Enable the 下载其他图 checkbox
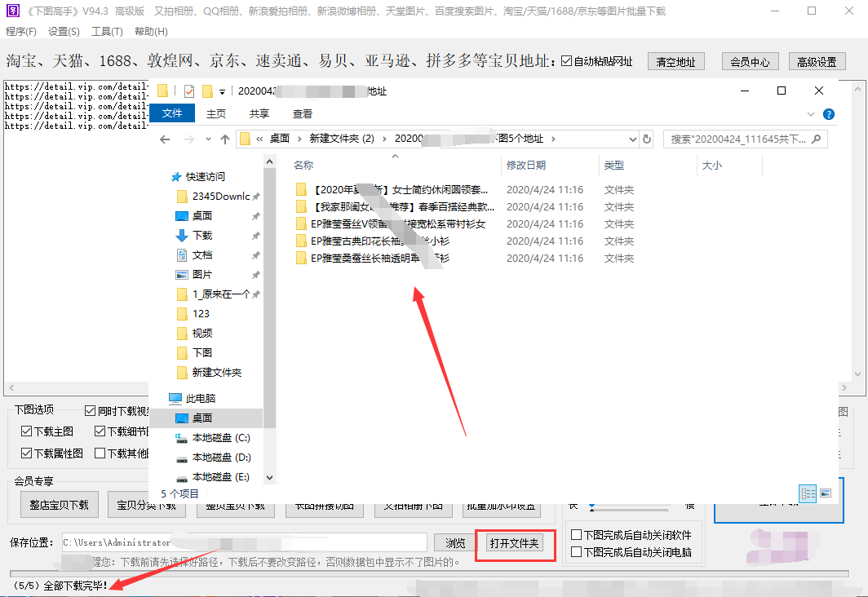The width and height of the screenshot is (868, 597). tap(98, 453)
